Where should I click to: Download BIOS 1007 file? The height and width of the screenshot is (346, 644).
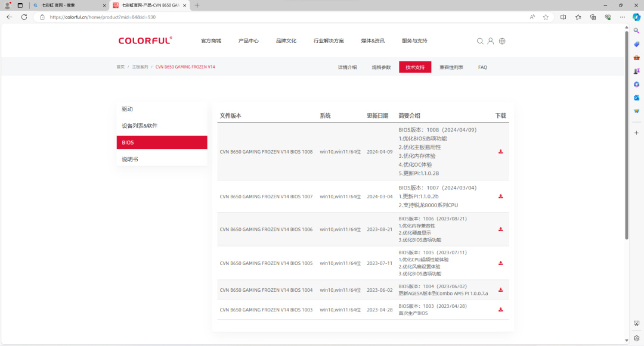[501, 197]
